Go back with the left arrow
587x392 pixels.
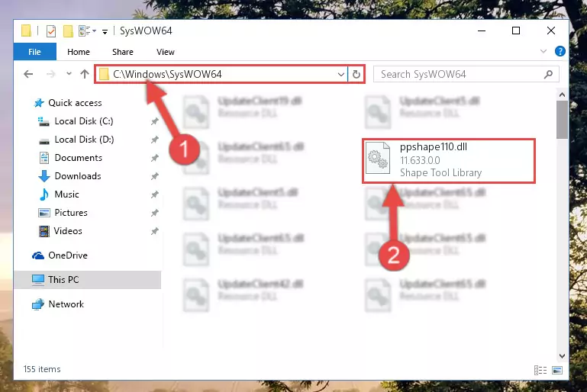[28, 74]
